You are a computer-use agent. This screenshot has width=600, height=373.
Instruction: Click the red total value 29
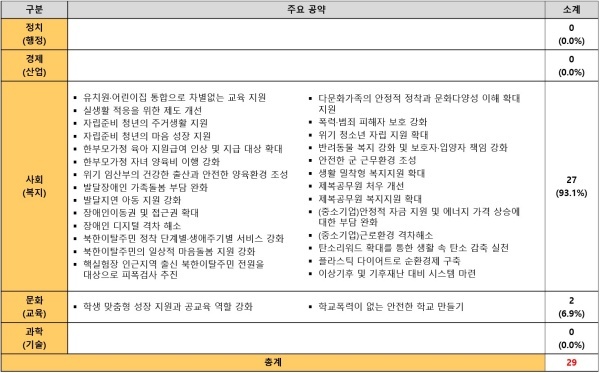pyautogui.click(x=571, y=362)
